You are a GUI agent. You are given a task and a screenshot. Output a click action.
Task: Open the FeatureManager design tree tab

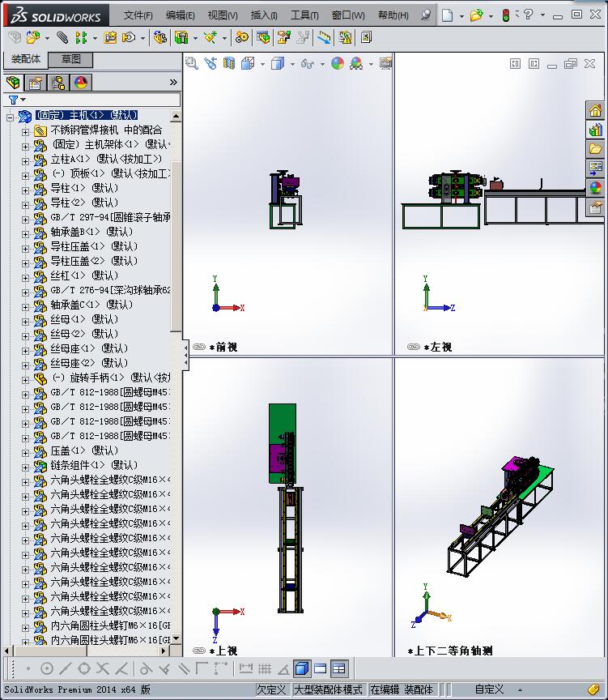[x=14, y=83]
